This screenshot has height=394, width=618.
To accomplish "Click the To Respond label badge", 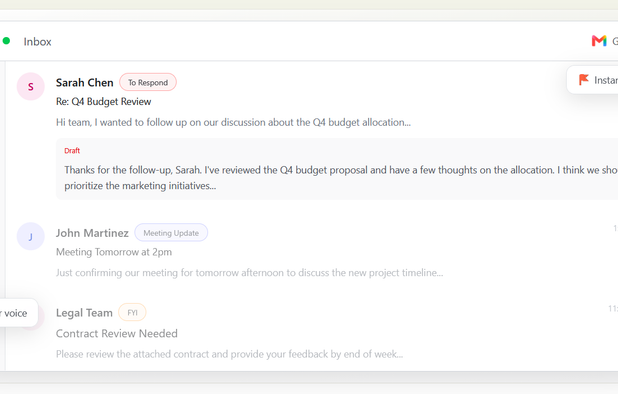I will click(148, 82).
